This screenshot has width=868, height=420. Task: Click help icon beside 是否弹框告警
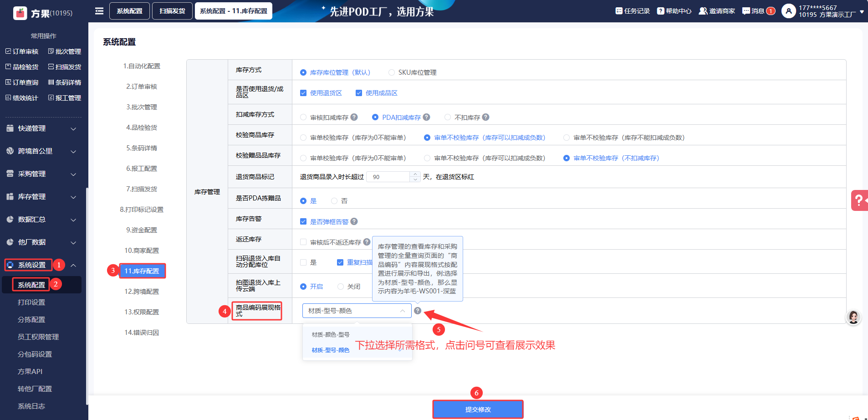coord(354,221)
